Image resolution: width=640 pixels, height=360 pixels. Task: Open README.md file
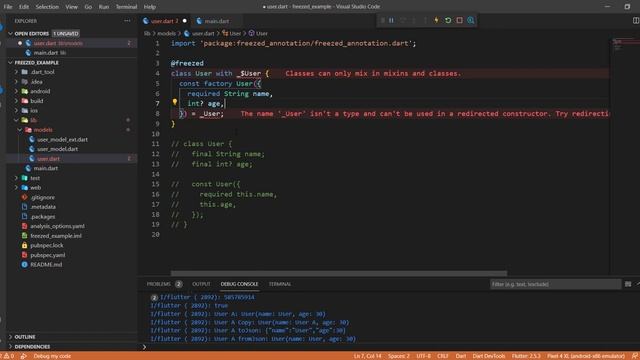46,264
